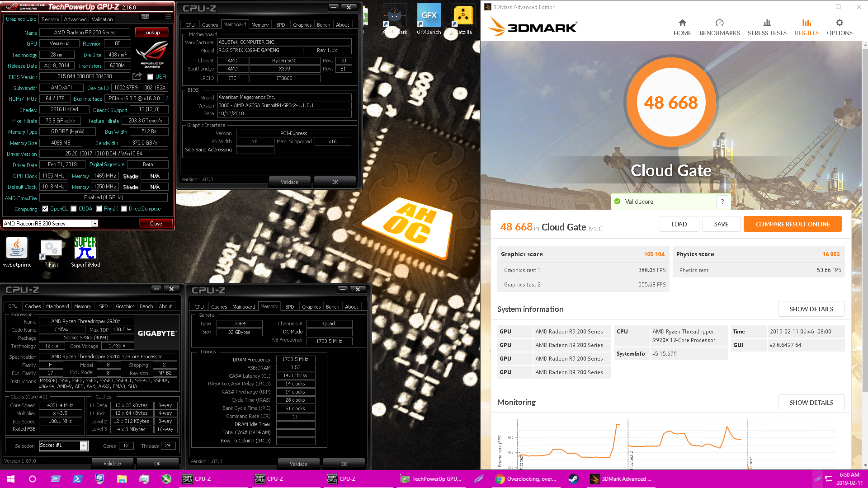
Task: Toggle the DirectCompute checkbox
Action: tap(123, 209)
